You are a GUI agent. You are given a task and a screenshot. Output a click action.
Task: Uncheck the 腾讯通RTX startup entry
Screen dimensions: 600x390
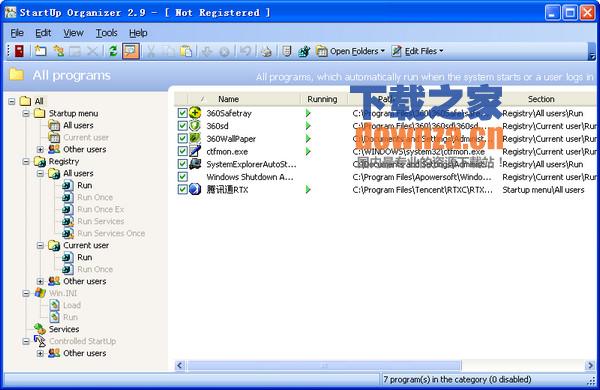183,189
